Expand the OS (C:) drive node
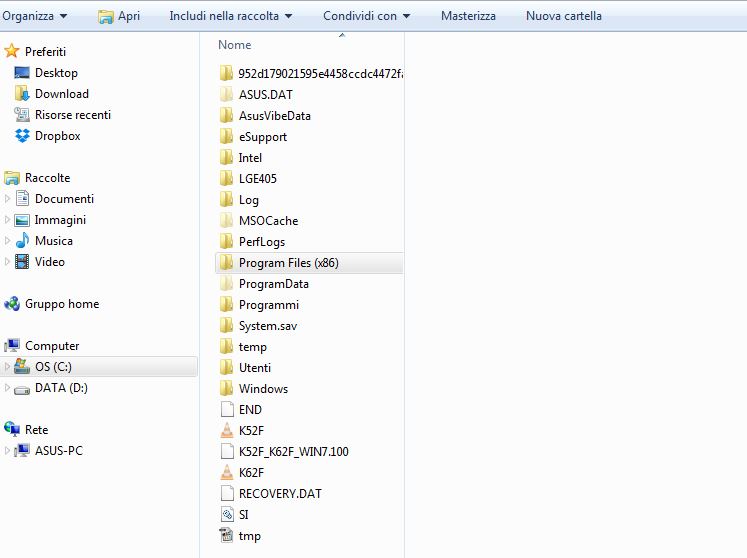The image size is (747, 558). (x=7, y=366)
